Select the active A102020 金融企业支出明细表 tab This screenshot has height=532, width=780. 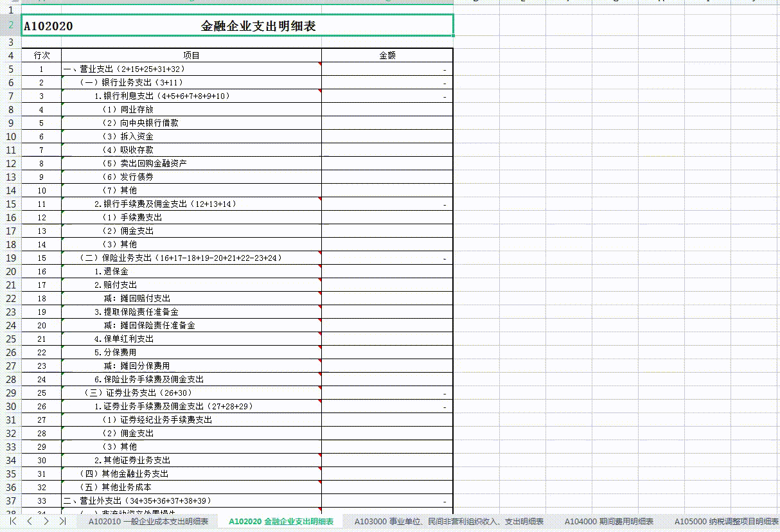285,522
